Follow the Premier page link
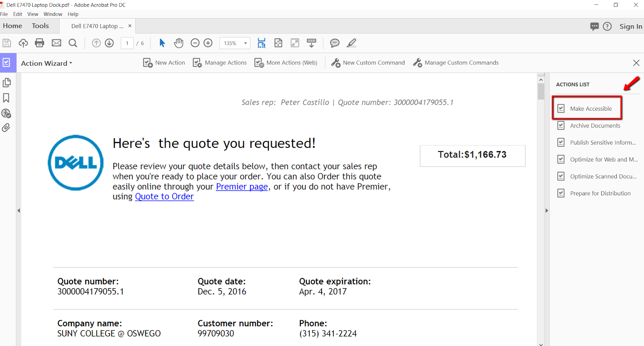Image resolution: width=644 pixels, height=346 pixels. tap(242, 186)
